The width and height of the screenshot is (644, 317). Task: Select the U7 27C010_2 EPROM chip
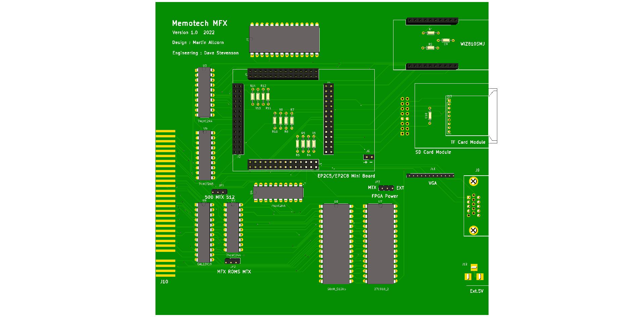point(380,244)
